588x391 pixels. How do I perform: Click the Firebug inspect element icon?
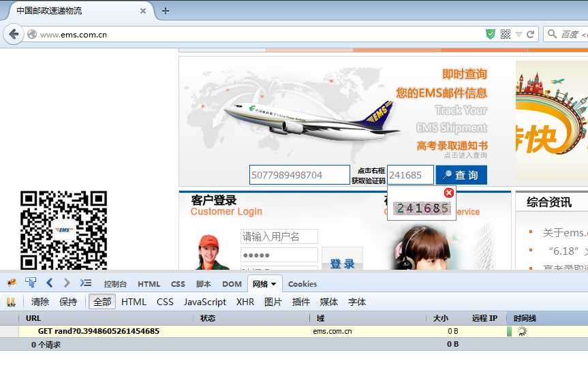31,283
